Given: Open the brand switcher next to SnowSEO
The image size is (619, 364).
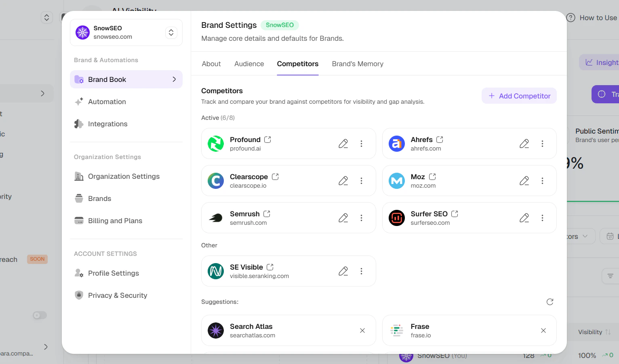Looking at the screenshot, I should [x=171, y=32].
